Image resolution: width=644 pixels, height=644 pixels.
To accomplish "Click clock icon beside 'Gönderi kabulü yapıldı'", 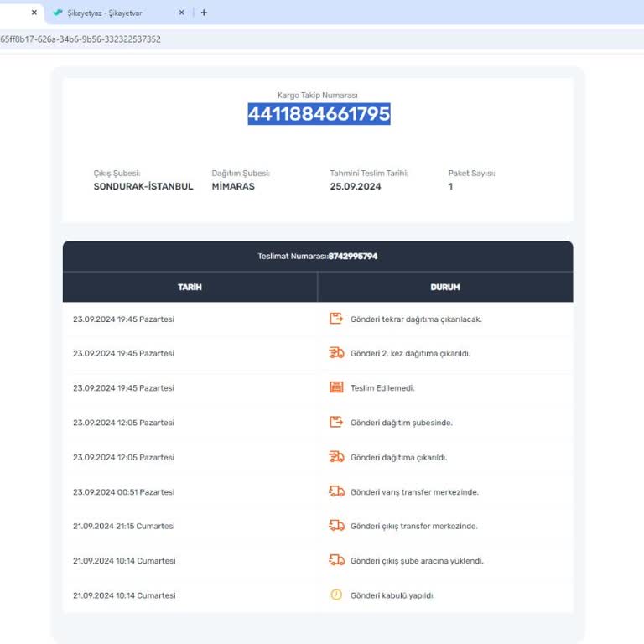I will click(x=336, y=595).
